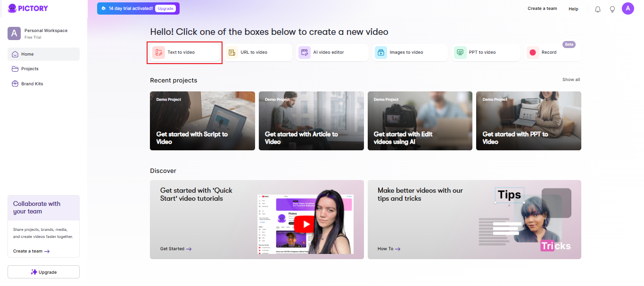The width and height of the screenshot is (644, 286).
Task: Open Get started with Edit videos using AI
Action: point(420,121)
